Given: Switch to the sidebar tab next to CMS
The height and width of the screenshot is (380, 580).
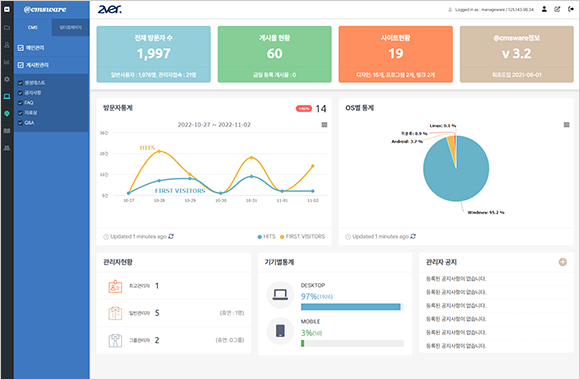Looking at the screenshot, I should pos(70,27).
